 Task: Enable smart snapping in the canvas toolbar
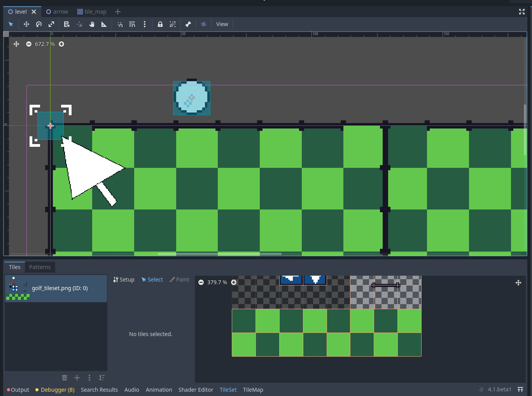point(119,24)
